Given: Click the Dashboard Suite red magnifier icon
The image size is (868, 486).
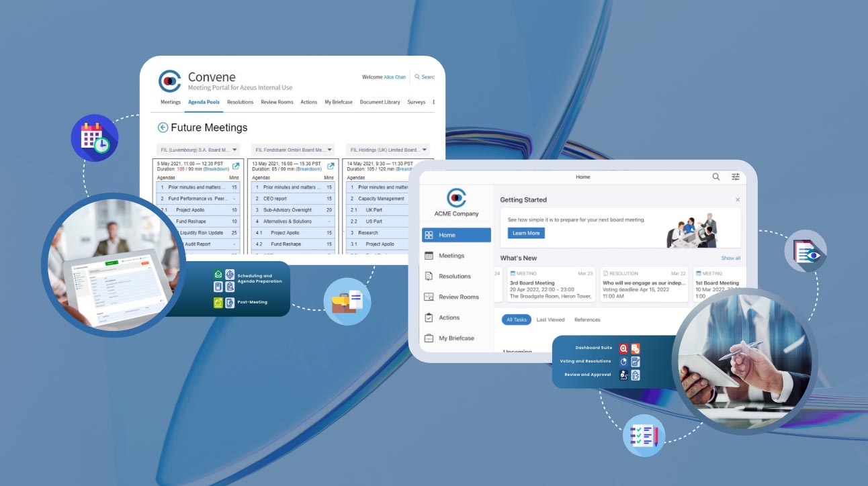Looking at the screenshot, I should click(x=623, y=347).
